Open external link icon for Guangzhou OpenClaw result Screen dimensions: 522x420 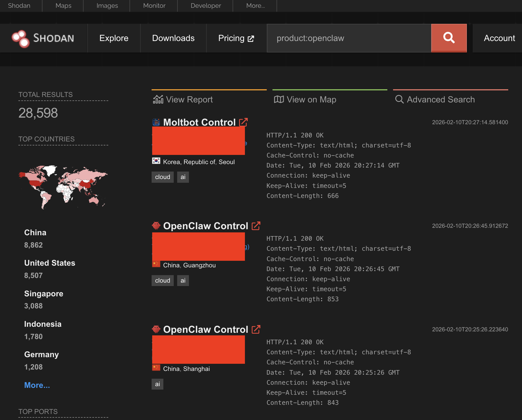coord(256,226)
